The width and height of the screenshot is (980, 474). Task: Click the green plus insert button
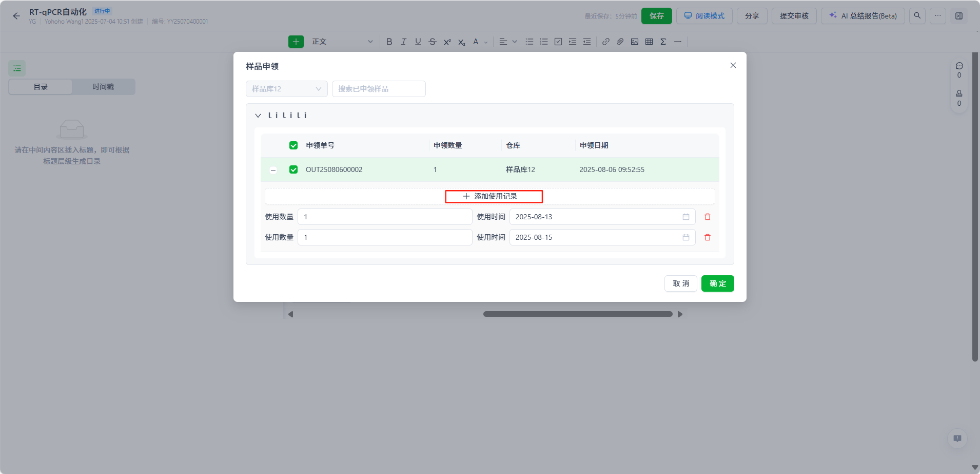pyautogui.click(x=296, y=42)
